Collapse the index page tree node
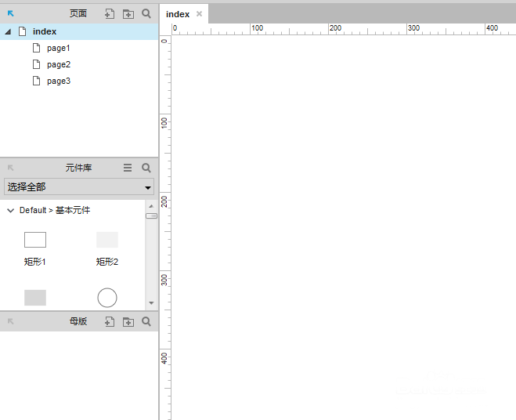516x420 pixels. tap(8, 31)
